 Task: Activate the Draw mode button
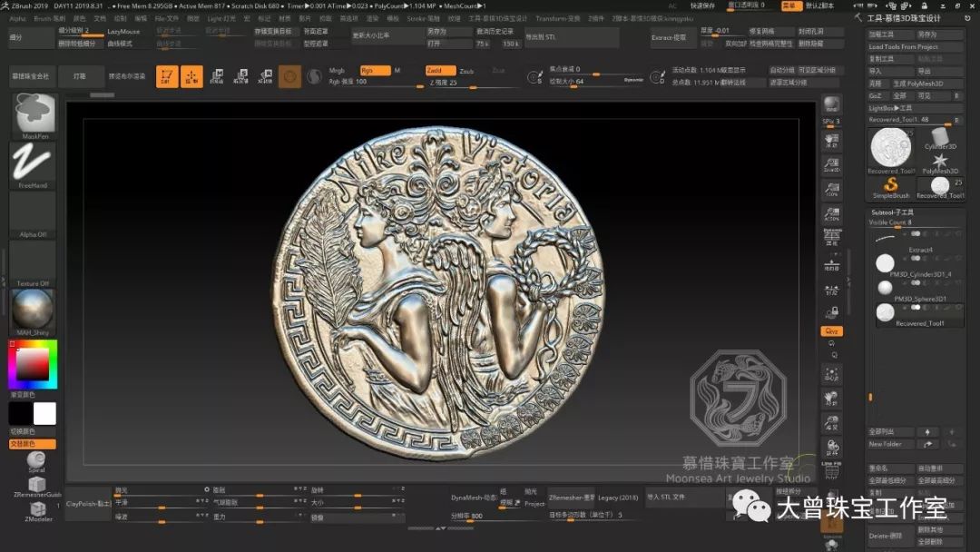(191, 76)
